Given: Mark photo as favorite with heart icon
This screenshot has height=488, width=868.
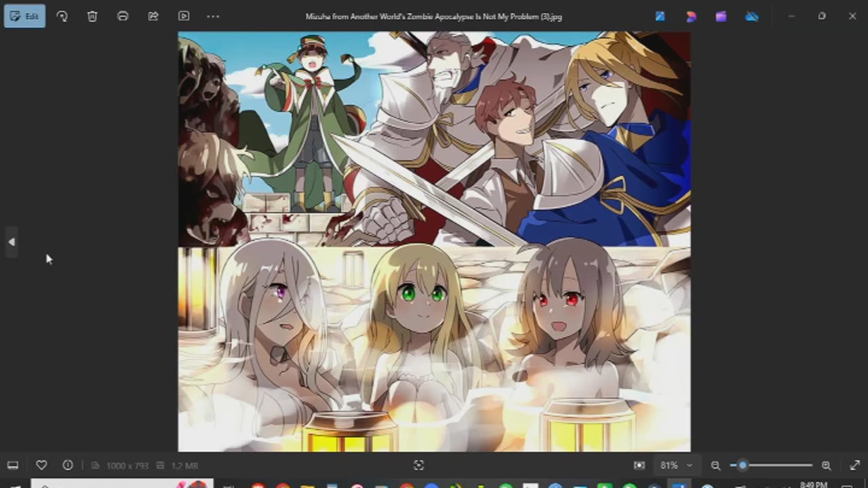Looking at the screenshot, I should [41, 466].
